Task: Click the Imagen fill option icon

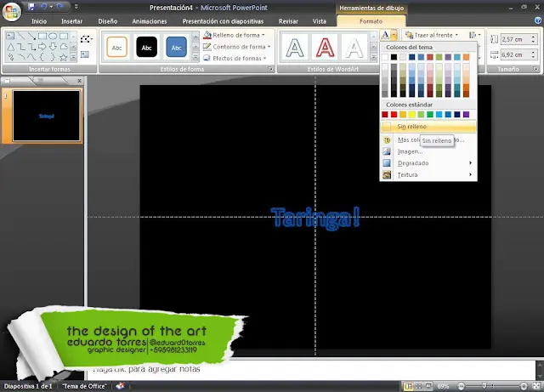Action: tap(388, 151)
